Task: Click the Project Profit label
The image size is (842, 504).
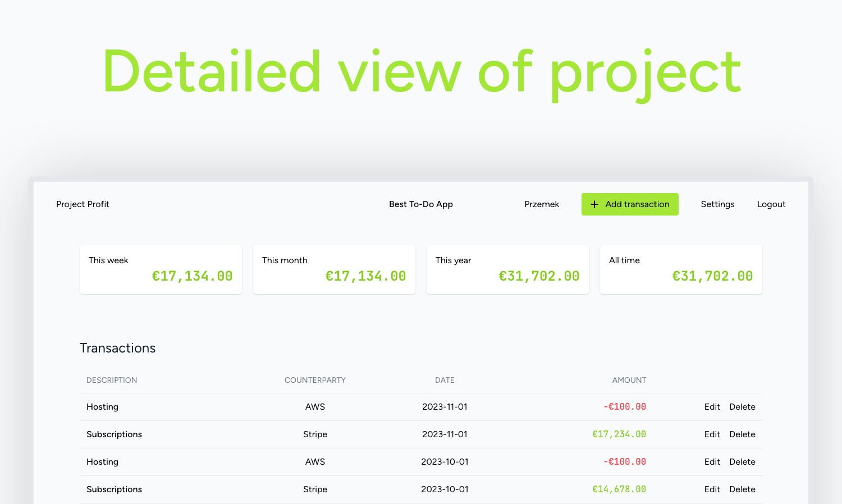Action: coord(83,204)
